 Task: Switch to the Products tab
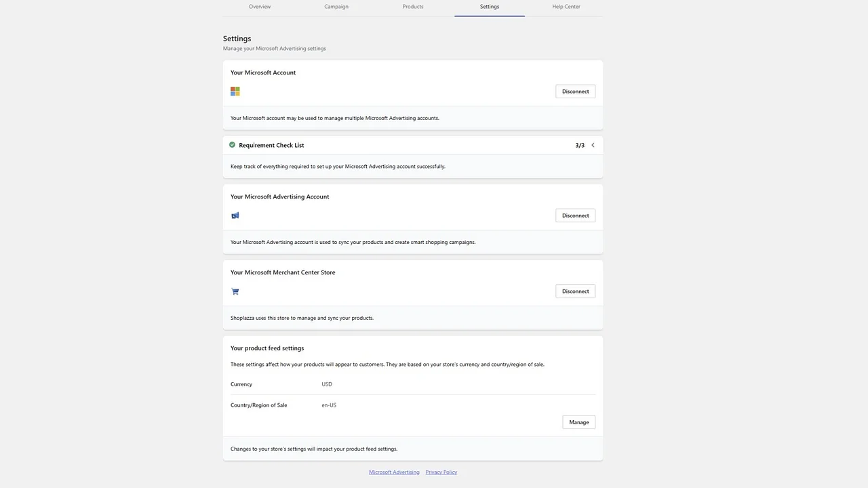[412, 6]
